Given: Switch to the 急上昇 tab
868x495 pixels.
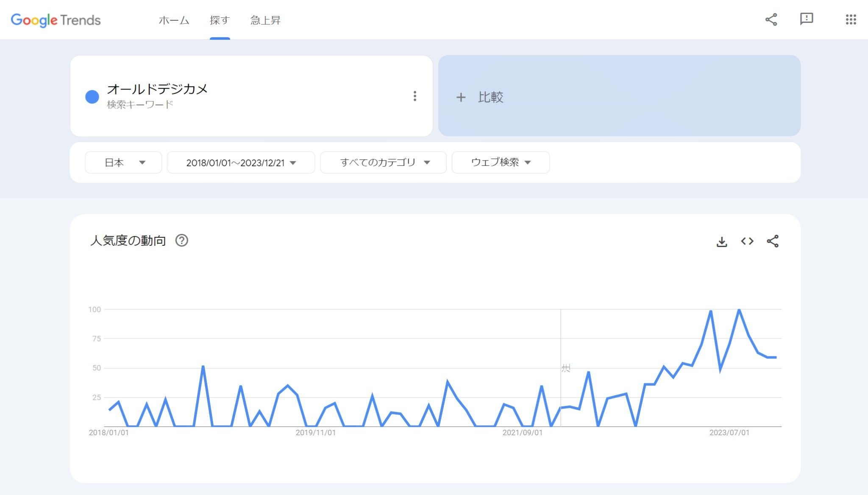Looking at the screenshot, I should [265, 20].
